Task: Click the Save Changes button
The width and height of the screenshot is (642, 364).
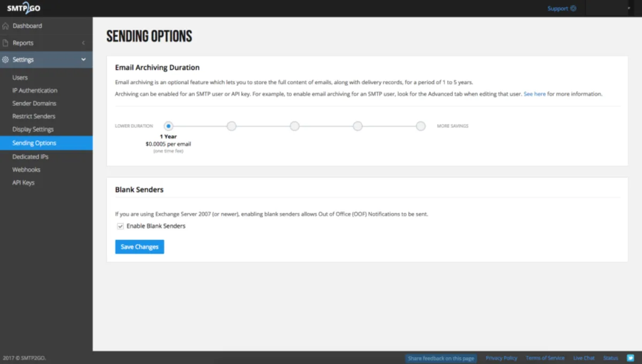Action: click(140, 247)
